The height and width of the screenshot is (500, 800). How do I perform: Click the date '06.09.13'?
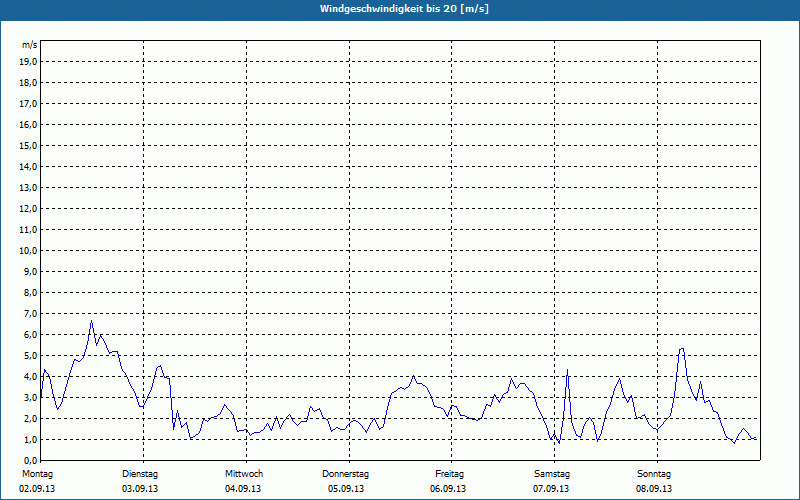[x=448, y=489]
